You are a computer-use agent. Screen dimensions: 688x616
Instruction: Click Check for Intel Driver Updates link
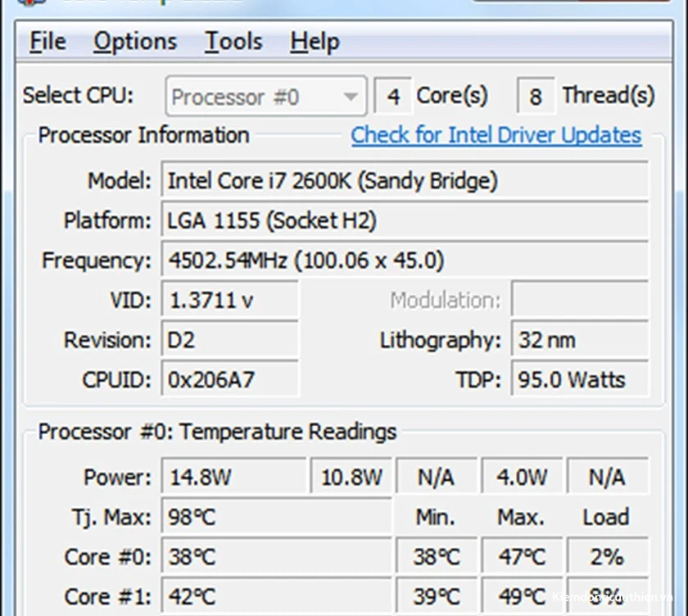click(x=496, y=134)
